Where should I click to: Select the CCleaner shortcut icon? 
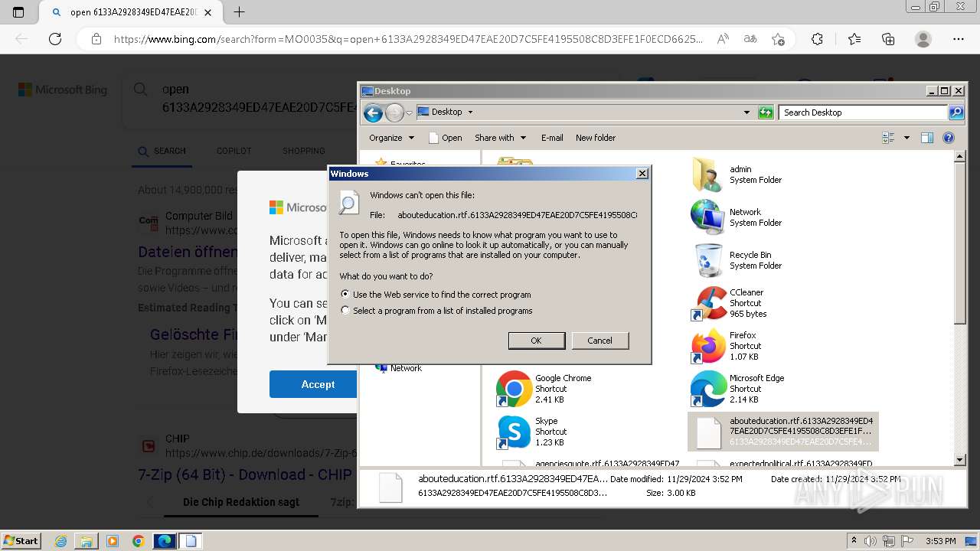(707, 303)
